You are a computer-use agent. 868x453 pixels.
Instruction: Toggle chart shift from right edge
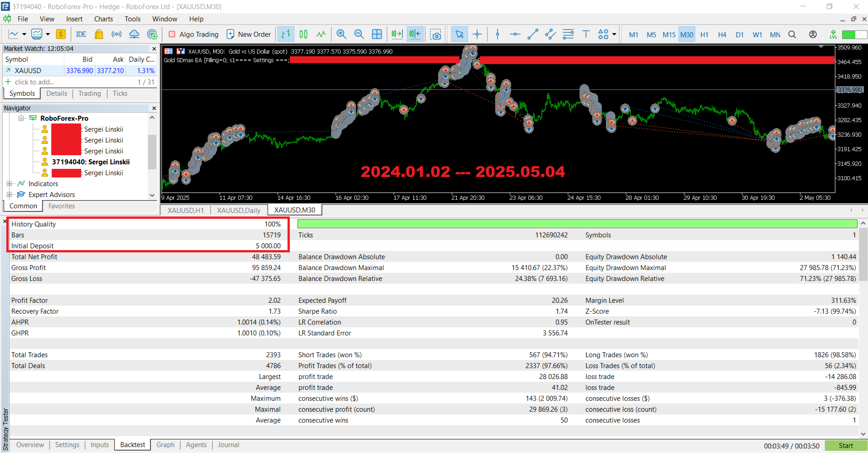414,34
